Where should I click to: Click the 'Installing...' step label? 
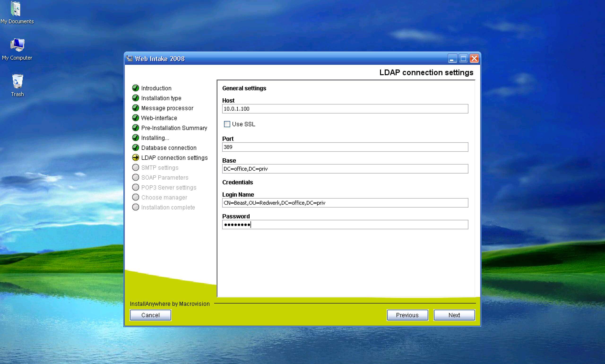[155, 138]
